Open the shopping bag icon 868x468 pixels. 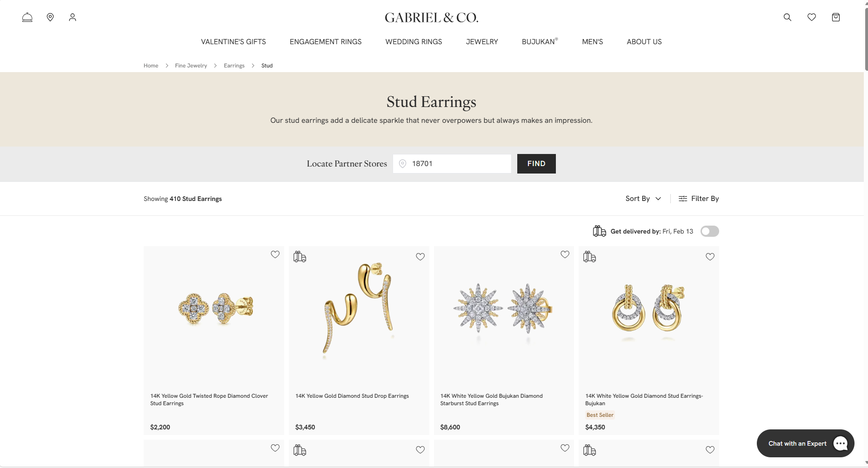(x=836, y=17)
